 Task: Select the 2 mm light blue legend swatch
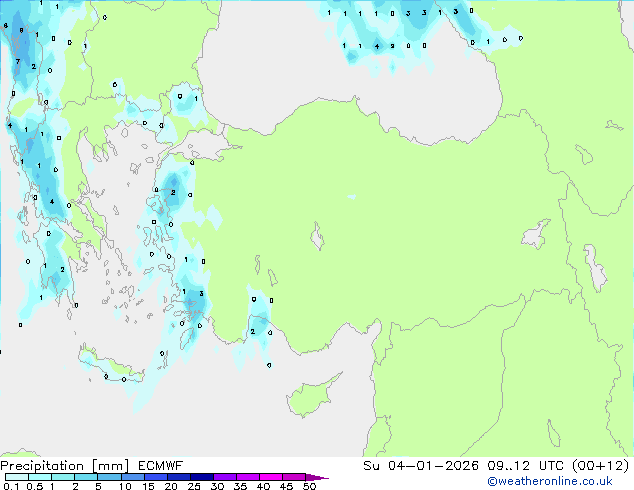86,477
